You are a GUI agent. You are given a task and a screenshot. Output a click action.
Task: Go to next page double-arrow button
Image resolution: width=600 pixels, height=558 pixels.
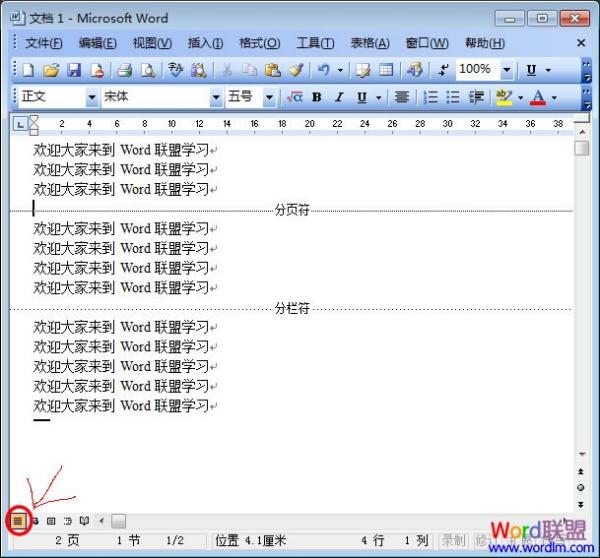coord(581,504)
